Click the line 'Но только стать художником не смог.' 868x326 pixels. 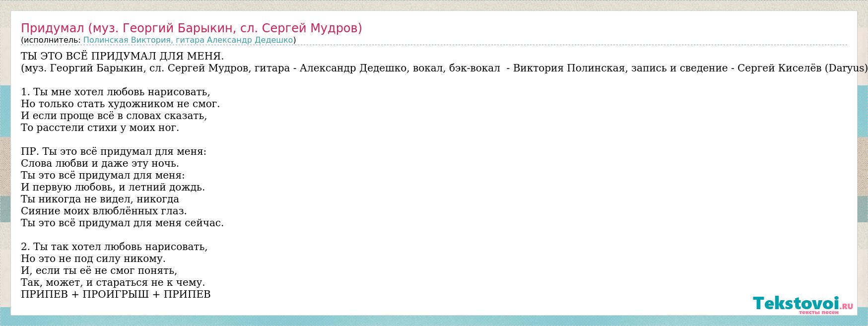tap(121, 104)
